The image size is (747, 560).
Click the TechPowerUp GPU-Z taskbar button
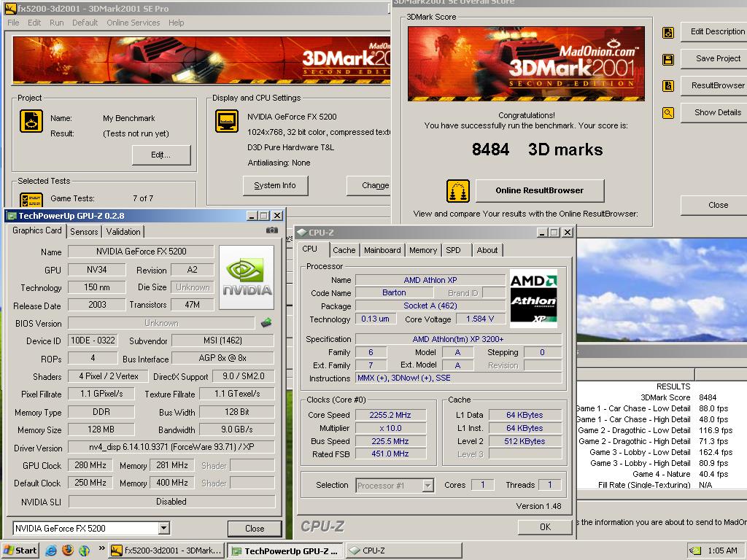[285, 551]
